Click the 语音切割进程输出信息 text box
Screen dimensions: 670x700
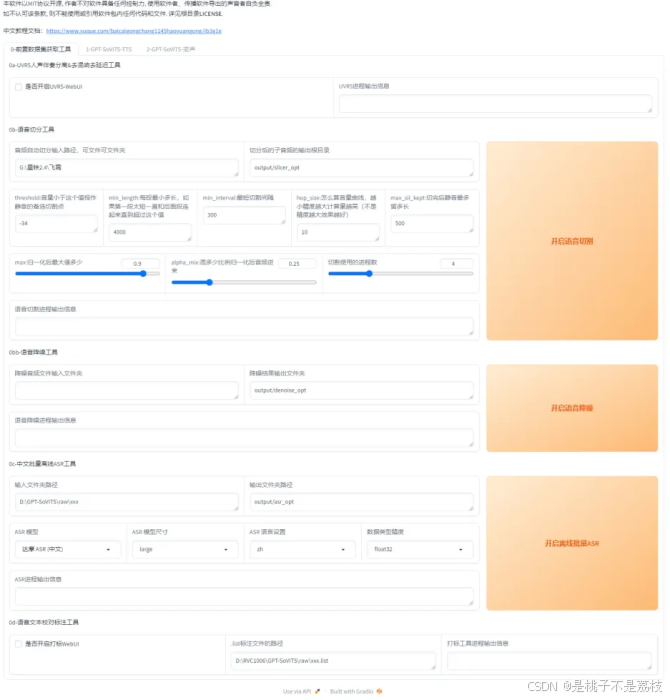(244, 326)
